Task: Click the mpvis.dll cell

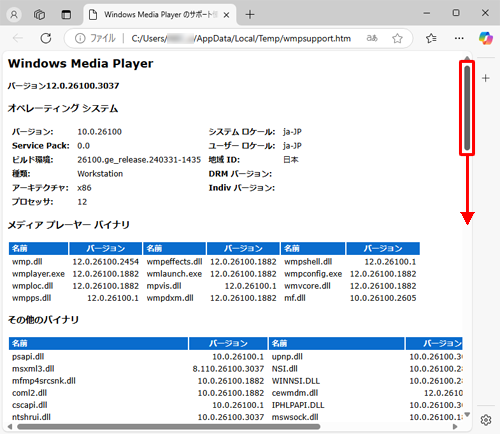Action: click(164, 286)
